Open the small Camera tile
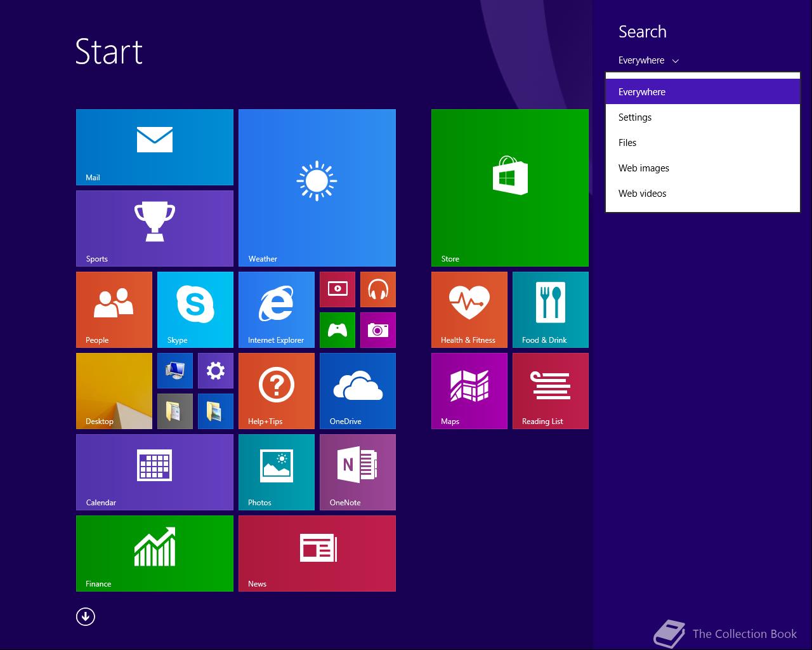The image size is (812, 650). pos(378,330)
